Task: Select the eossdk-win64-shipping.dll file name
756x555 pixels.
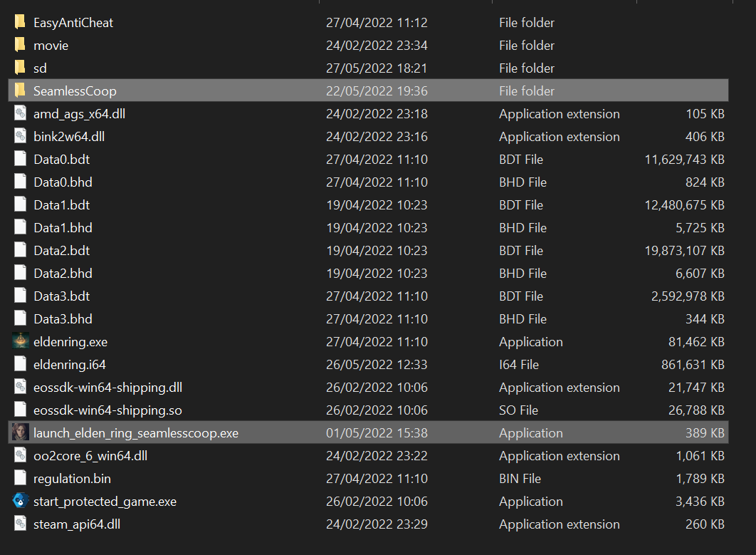Action: tap(107, 388)
